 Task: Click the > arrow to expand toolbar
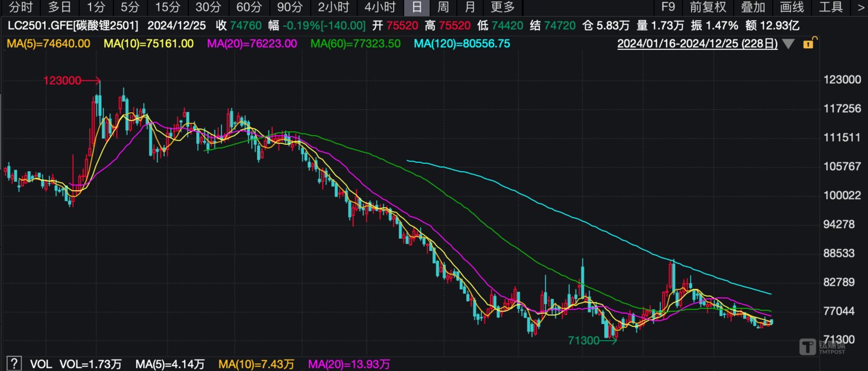[x=860, y=7]
